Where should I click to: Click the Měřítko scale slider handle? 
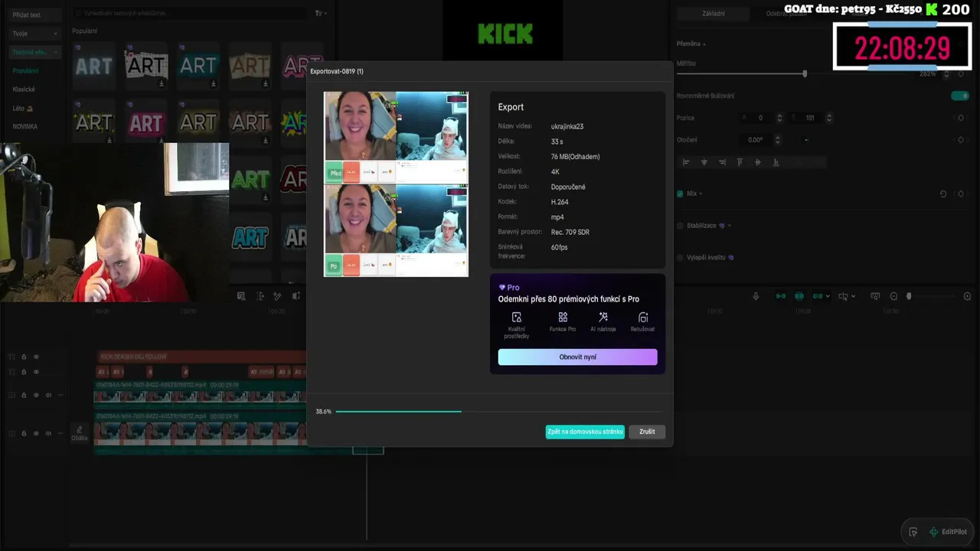click(x=805, y=73)
